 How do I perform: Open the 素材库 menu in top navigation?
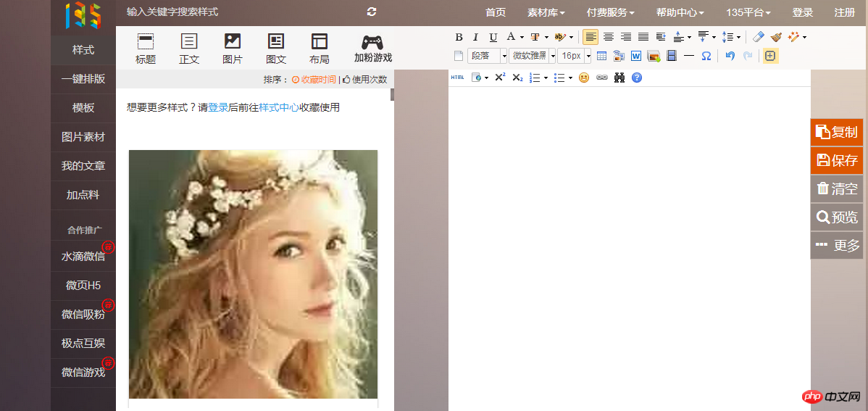(x=546, y=12)
